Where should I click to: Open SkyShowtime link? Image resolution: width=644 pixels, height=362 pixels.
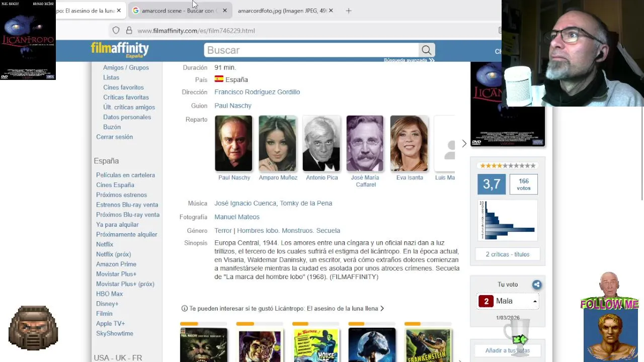pyautogui.click(x=115, y=333)
